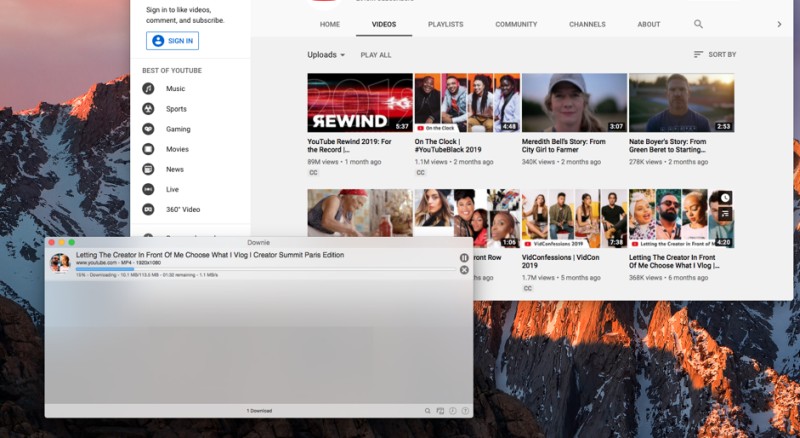Open the woman cooking video thumbnail
This screenshot has width=800, height=438.
[x=360, y=213]
